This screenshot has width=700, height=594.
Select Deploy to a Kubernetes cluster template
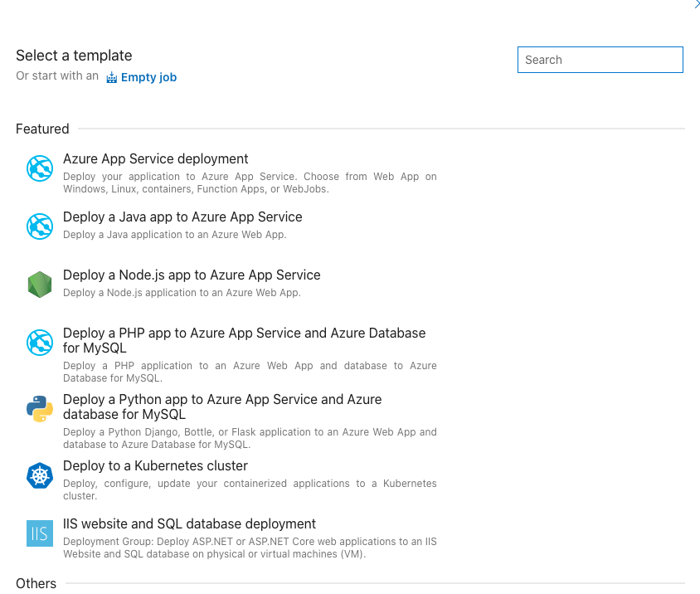coord(155,465)
